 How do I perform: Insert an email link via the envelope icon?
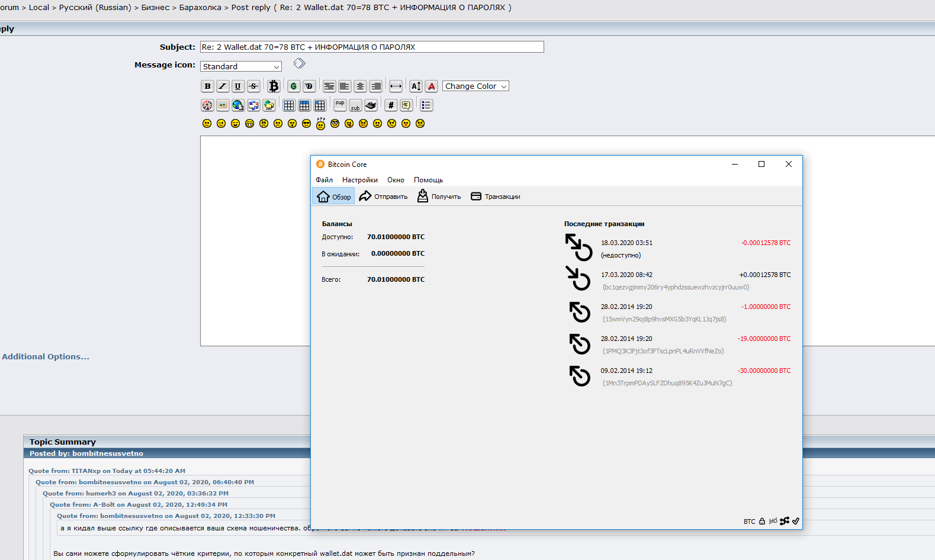253,105
